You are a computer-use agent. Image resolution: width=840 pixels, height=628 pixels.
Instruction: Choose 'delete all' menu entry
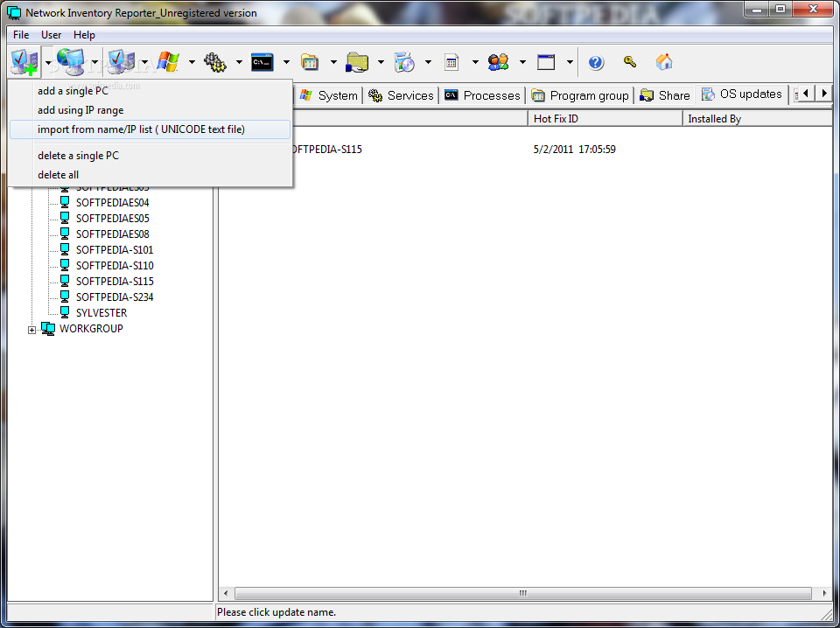(150, 175)
